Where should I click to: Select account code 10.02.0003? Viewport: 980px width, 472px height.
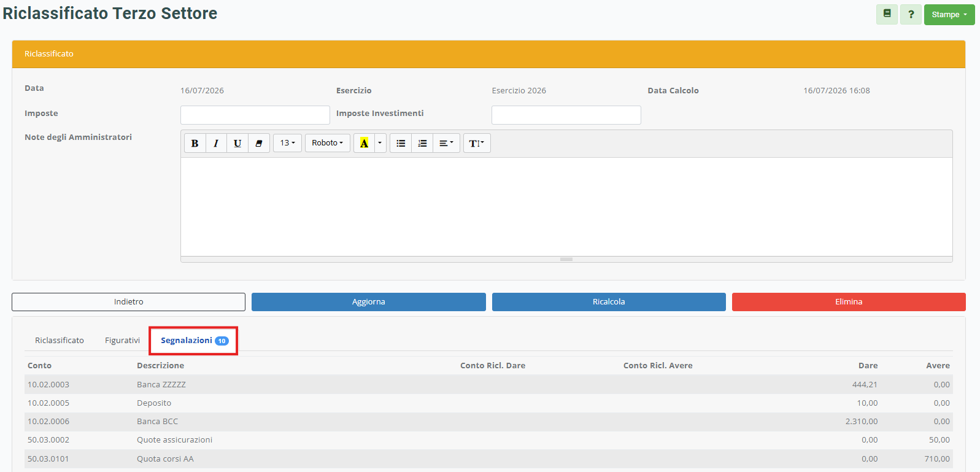click(48, 385)
